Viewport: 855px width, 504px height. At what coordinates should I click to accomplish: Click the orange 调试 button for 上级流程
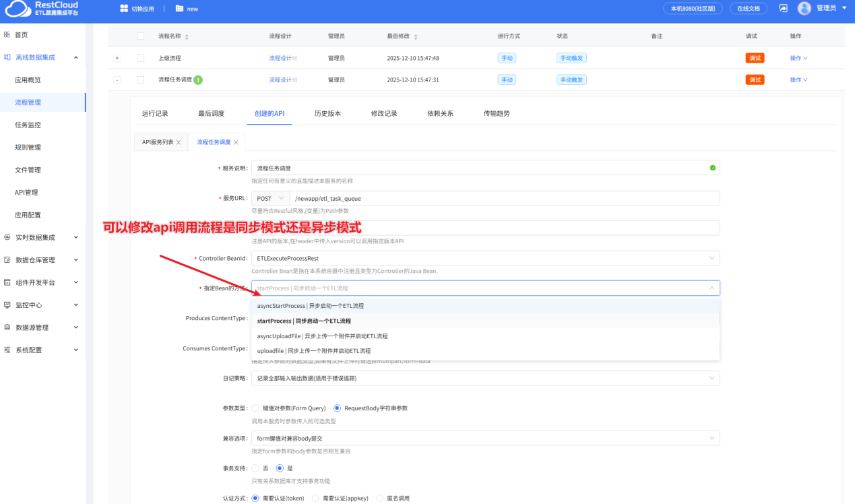755,58
